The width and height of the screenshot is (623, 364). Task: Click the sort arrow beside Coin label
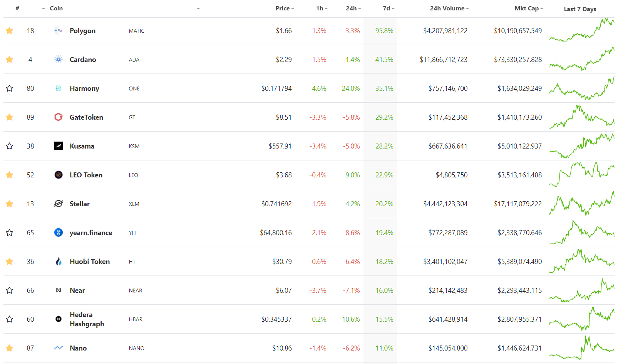click(44, 8)
